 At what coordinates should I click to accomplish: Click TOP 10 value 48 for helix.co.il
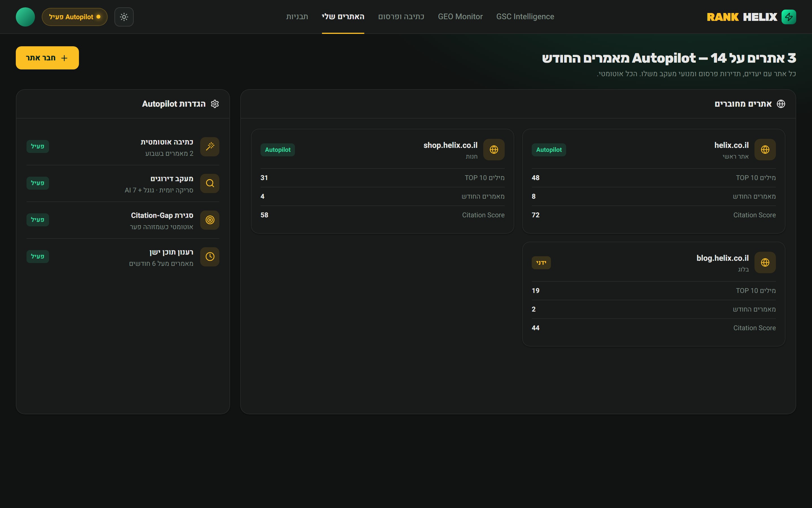coord(535,178)
